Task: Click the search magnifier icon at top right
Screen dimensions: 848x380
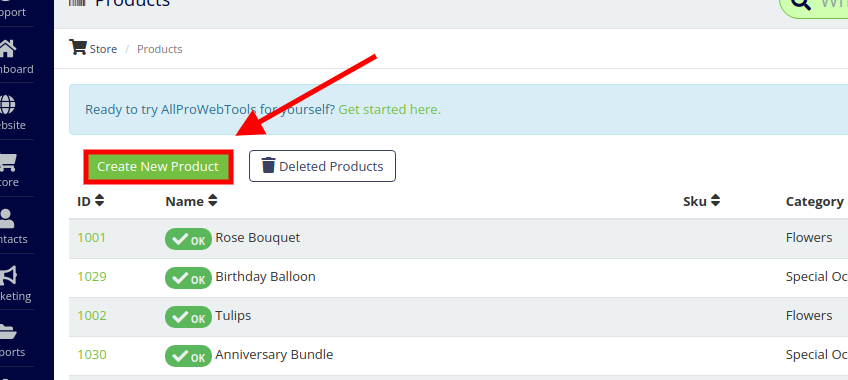Action: click(x=801, y=4)
